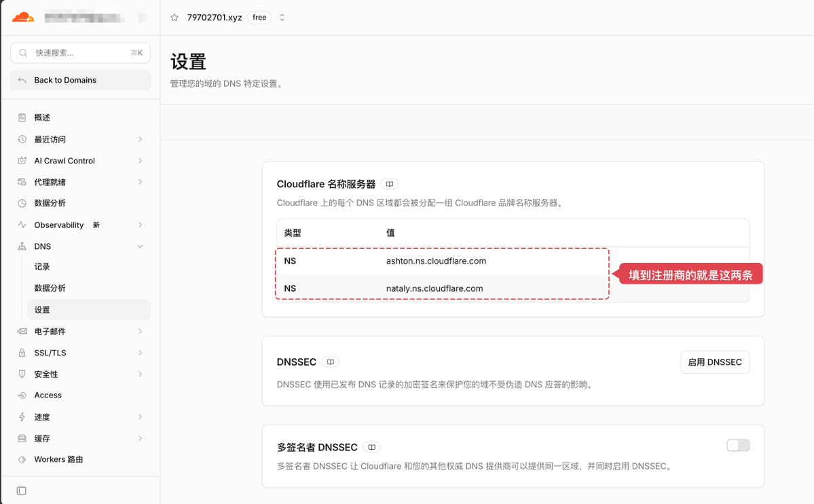Click the 速度 lightning icon

point(22,417)
